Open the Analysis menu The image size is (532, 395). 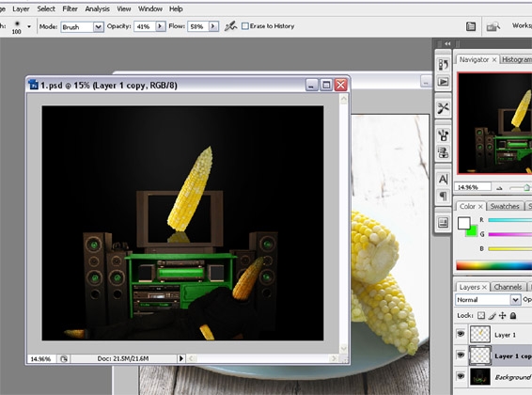pos(97,9)
